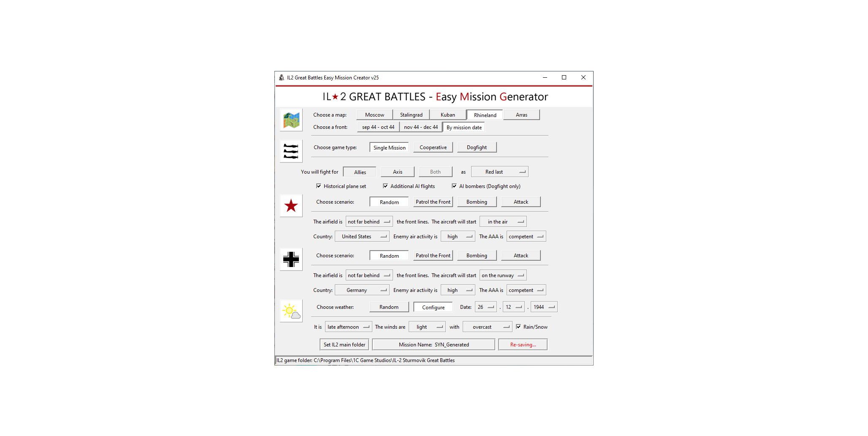Image resolution: width=868 pixels, height=436 pixels.
Task: Choose the sep 44 - oct 44 front
Action: (x=378, y=127)
